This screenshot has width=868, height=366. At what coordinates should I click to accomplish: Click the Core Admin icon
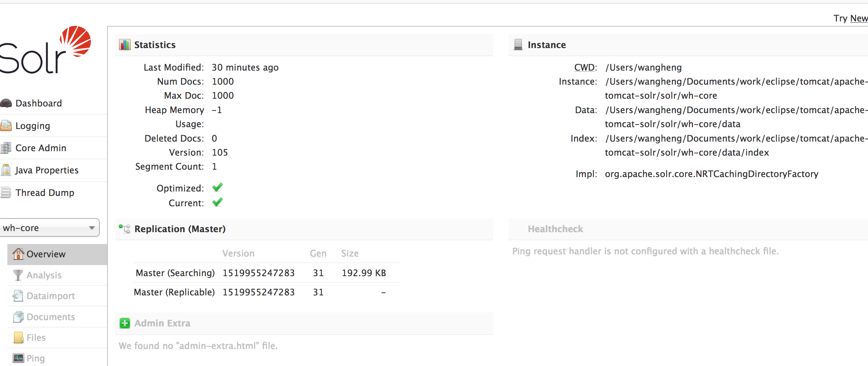coord(6,148)
